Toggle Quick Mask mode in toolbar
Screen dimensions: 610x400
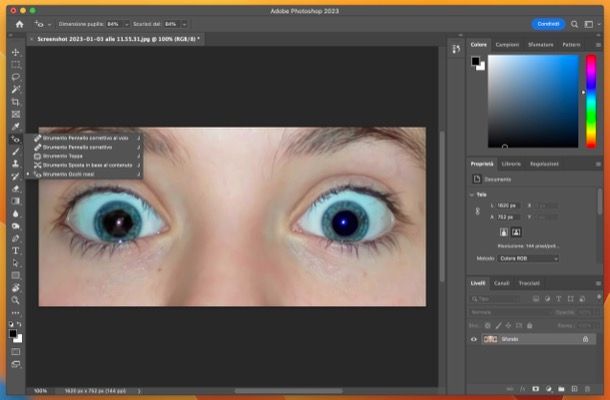(x=15, y=352)
